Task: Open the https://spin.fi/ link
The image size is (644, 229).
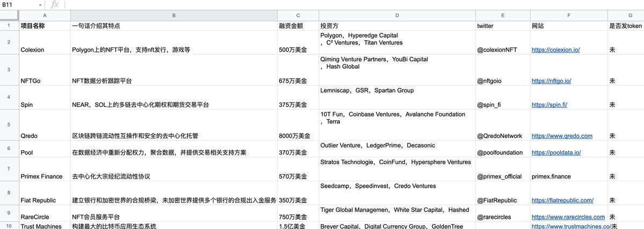Action: pyautogui.click(x=550, y=105)
